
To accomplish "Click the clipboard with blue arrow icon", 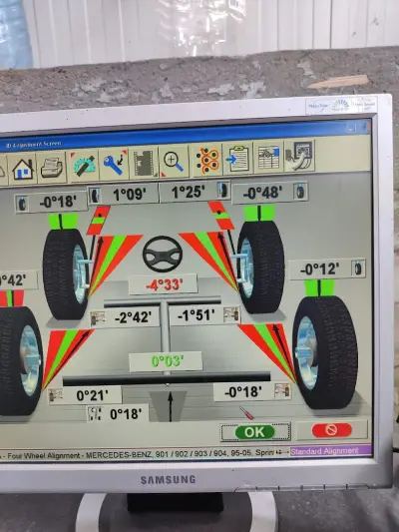I will click(x=238, y=158).
